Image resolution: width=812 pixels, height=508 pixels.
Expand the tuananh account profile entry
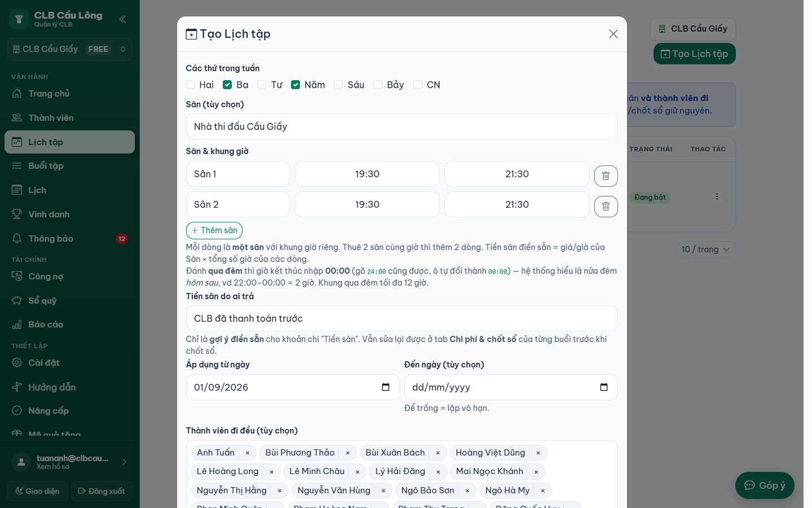point(70,462)
